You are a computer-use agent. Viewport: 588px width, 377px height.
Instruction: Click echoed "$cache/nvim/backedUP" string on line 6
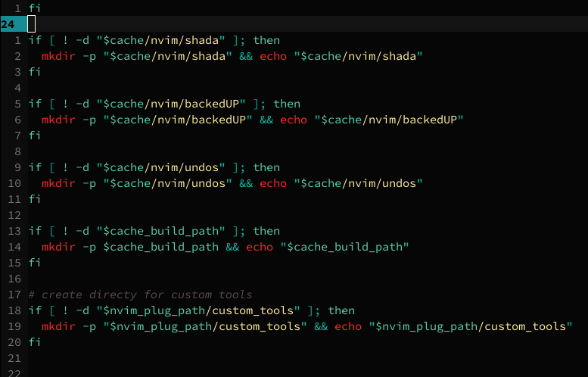(389, 120)
